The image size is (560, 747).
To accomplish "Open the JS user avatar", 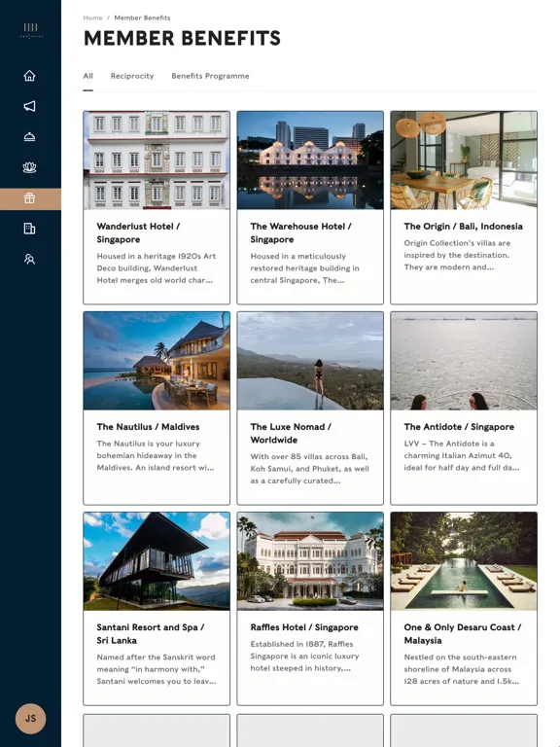I will pos(30,719).
